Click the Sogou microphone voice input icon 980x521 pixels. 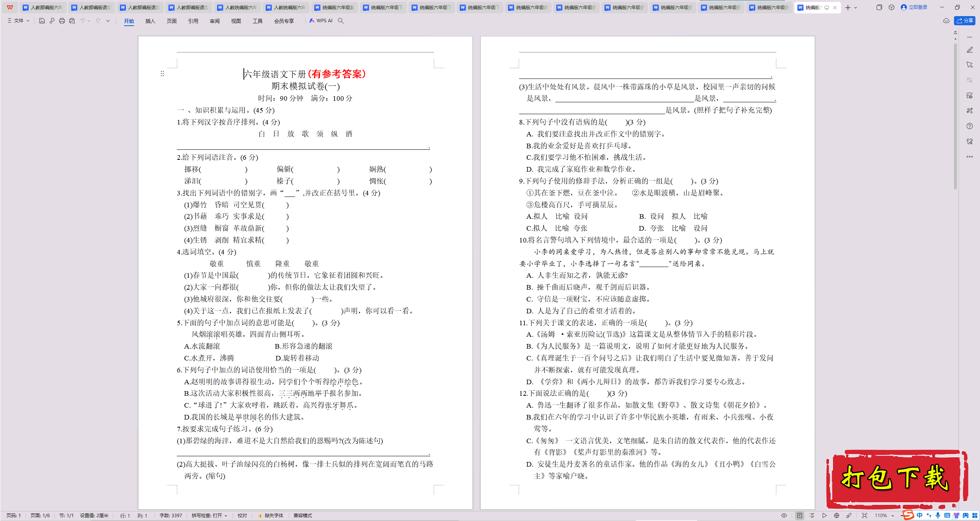tap(938, 516)
